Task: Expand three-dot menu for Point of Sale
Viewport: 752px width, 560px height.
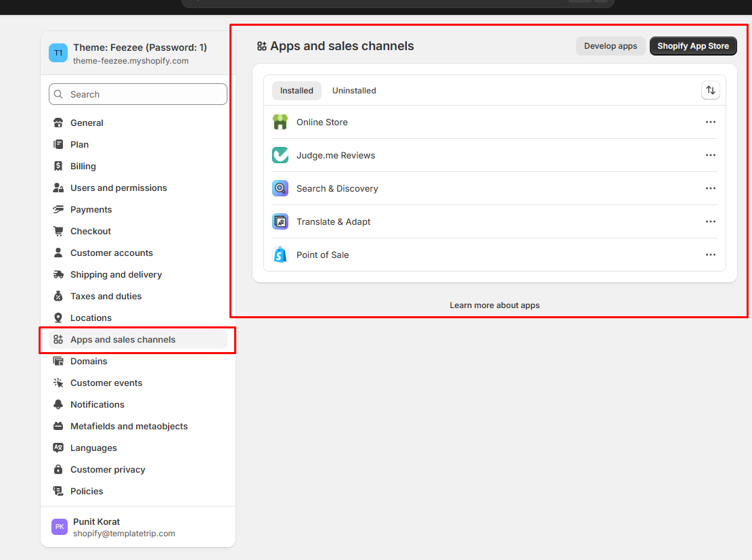Action: [x=710, y=255]
